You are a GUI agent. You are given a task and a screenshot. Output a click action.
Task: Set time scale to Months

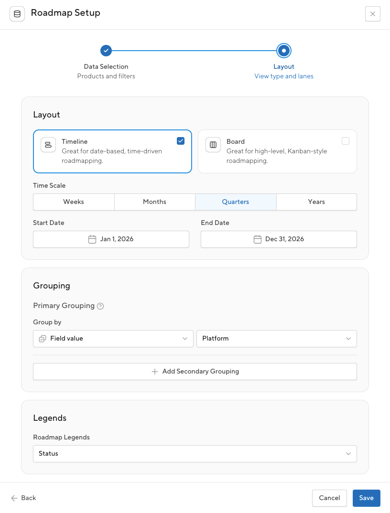click(155, 202)
